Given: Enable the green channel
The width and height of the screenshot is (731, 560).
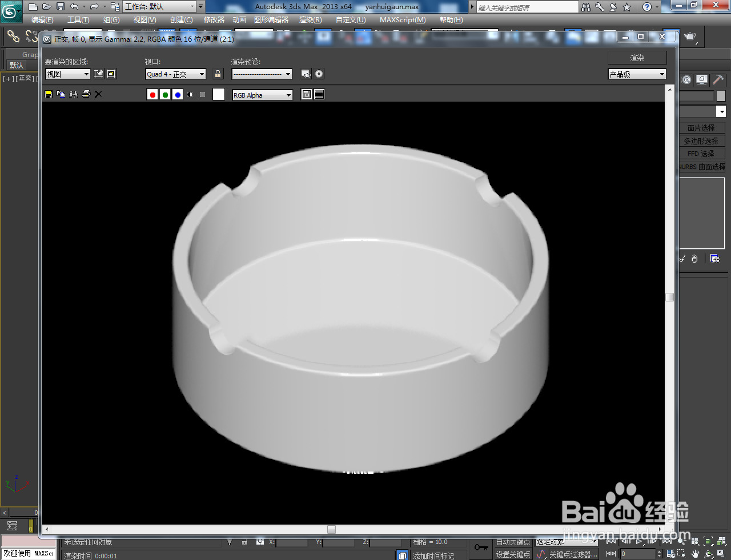Looking at the screenshot, I should tap(165, 95).
